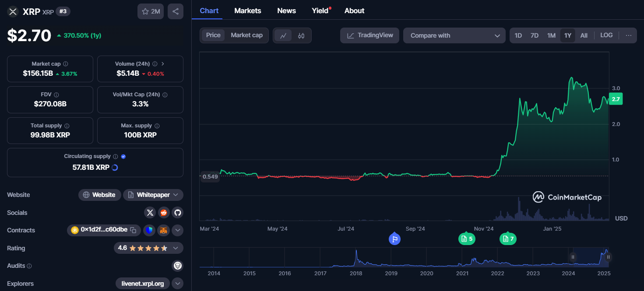Expand more contracts chevron
This screenshot has height=291, width=644.
[x=177, y=230]
